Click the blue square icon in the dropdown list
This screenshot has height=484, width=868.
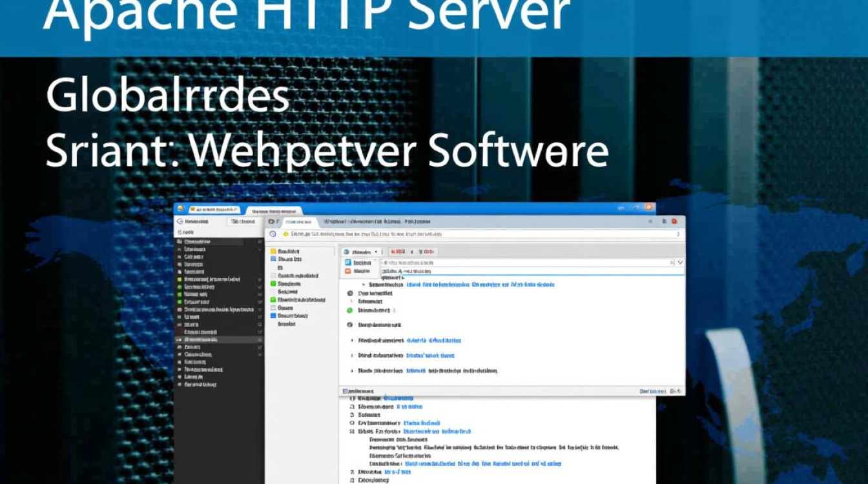point(347,263)
